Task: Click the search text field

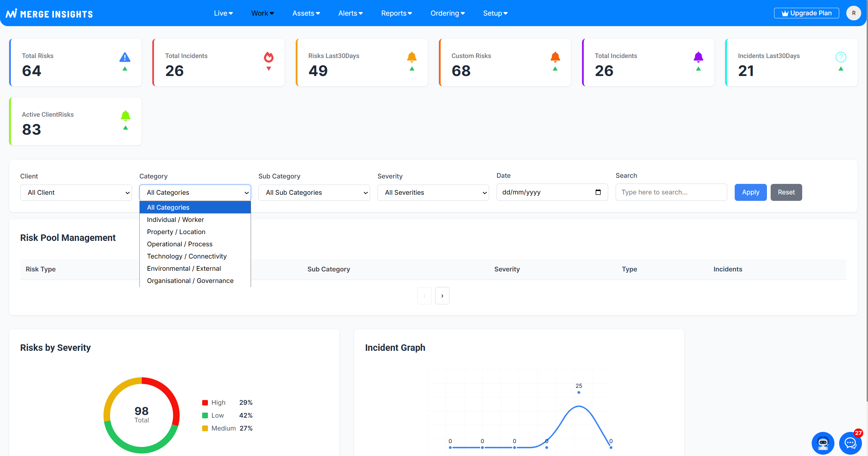Action: point(671,192)
